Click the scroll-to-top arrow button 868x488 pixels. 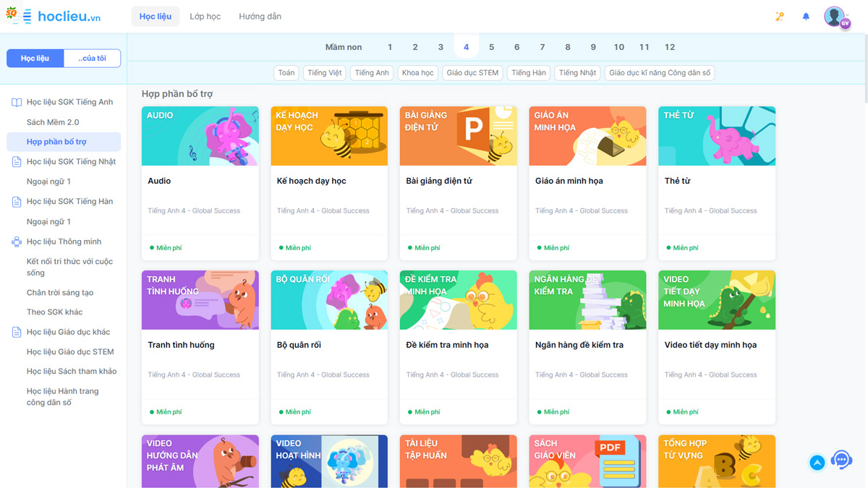817,462
